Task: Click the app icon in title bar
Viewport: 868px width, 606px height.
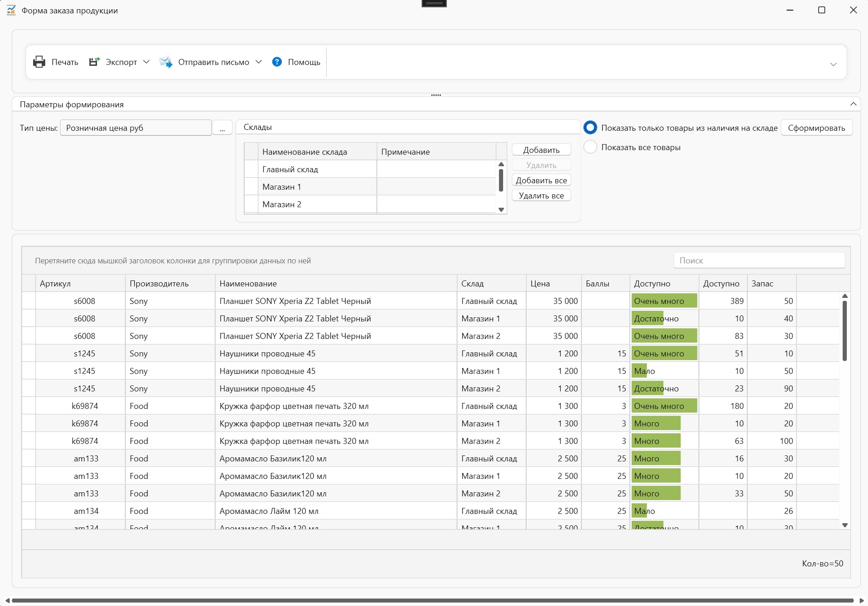Action: tap(11, 10)
